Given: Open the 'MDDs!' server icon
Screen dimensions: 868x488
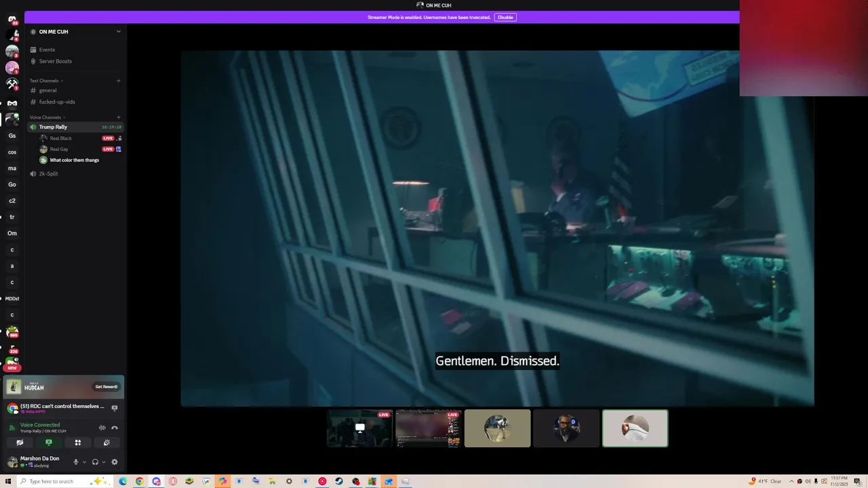Looking at the screenshot, I should [12, 298].
